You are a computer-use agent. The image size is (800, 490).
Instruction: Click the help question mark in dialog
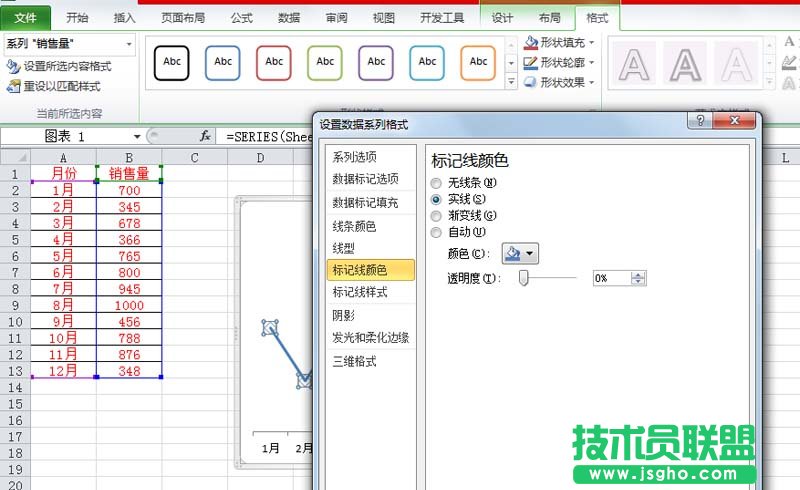700,120
